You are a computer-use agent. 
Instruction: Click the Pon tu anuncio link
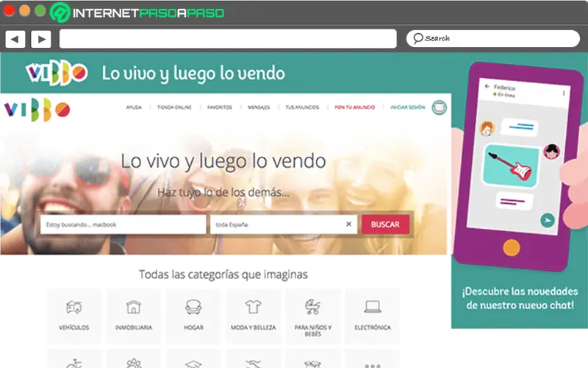[x=355, y=107]
